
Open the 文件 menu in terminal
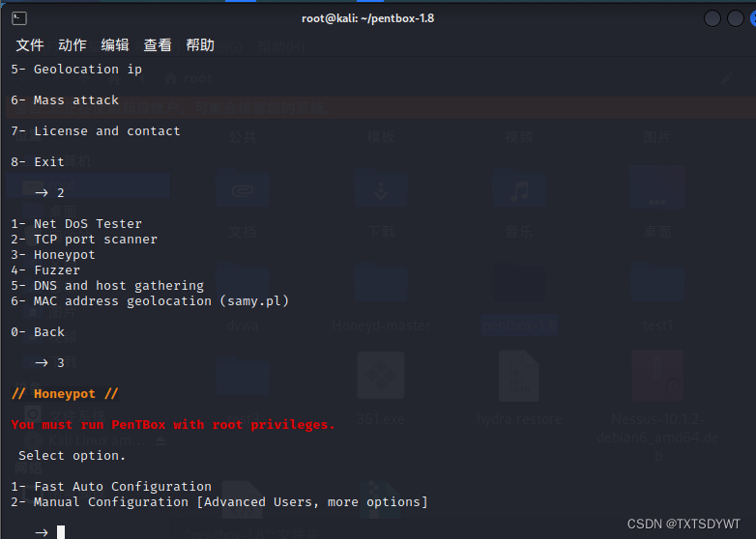[30, 45]
